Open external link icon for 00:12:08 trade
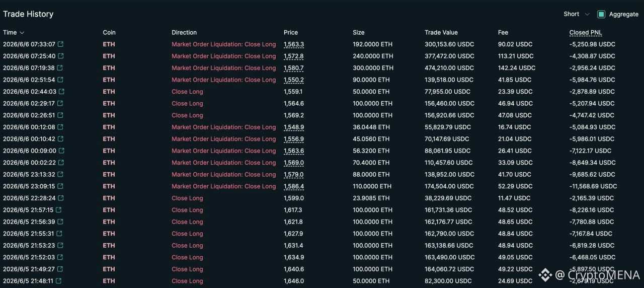644x288 pixels. pyautogui.click(x=60, y=127)
